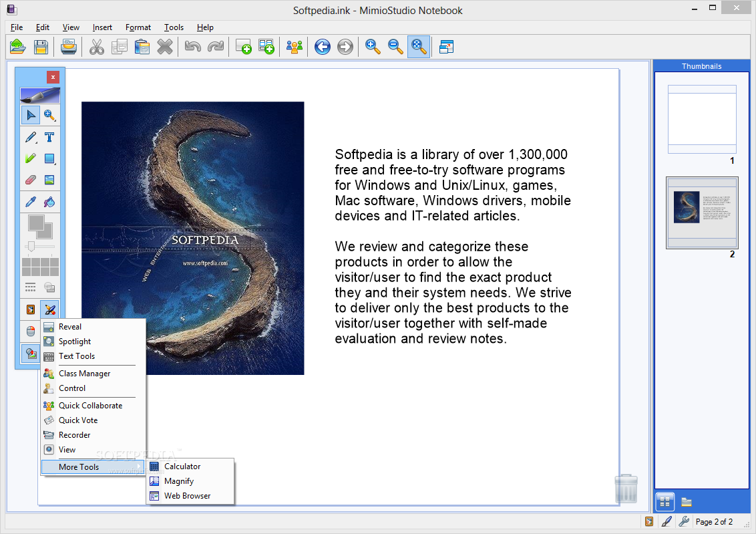The width and height of the screenshot is (756, 534).
Task: Pick the green Highlighter tool
Action: [x=30, y=159]
